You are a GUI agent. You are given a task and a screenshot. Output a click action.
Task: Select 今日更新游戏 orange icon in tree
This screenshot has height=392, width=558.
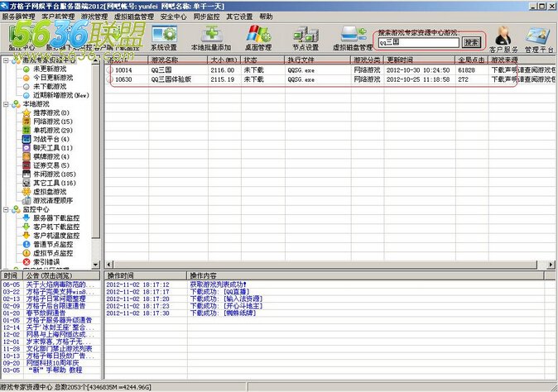coord(26,78)
